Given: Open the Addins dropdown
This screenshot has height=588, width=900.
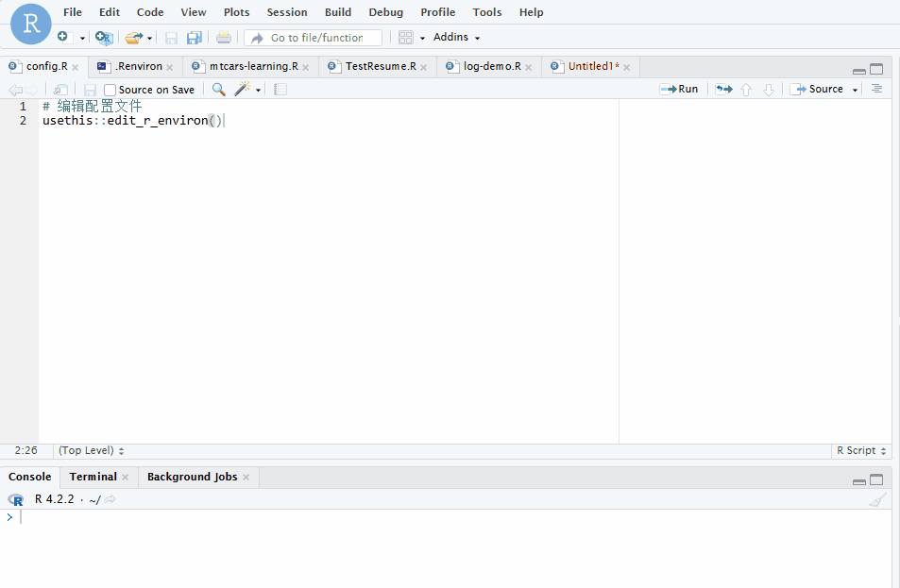Looking at the screenshot, I should [x=451, y=37].
